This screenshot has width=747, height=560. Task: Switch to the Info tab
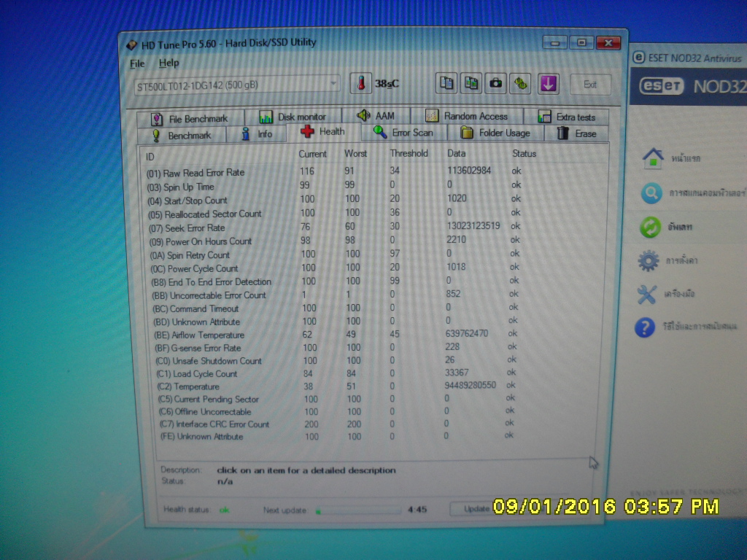(x=256, y=134)
